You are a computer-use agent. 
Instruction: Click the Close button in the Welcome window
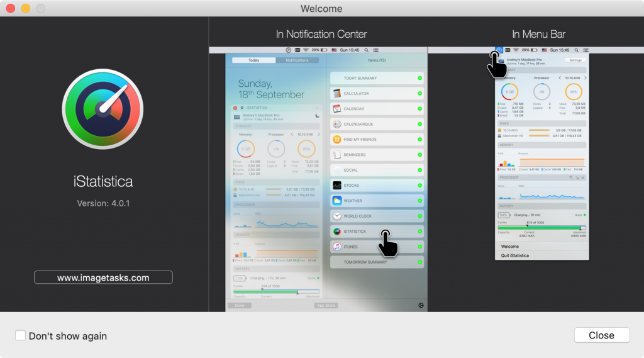point(602,335)
